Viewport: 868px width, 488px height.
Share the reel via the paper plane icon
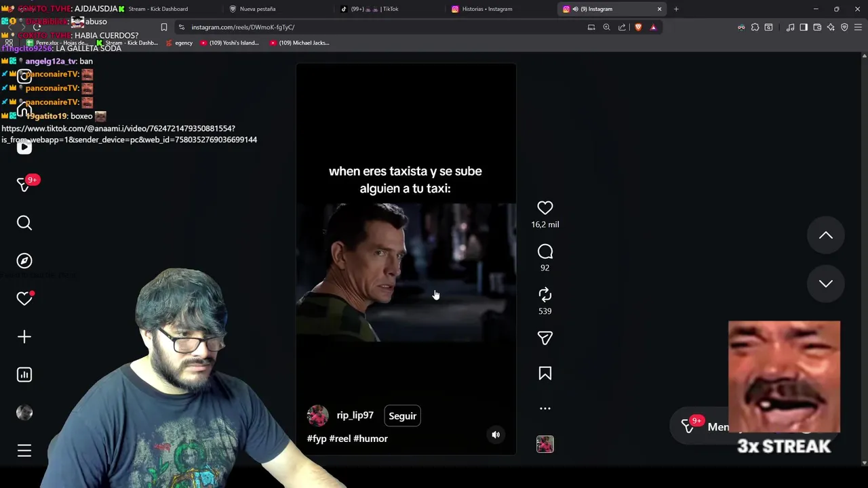(x=545, y=338)
